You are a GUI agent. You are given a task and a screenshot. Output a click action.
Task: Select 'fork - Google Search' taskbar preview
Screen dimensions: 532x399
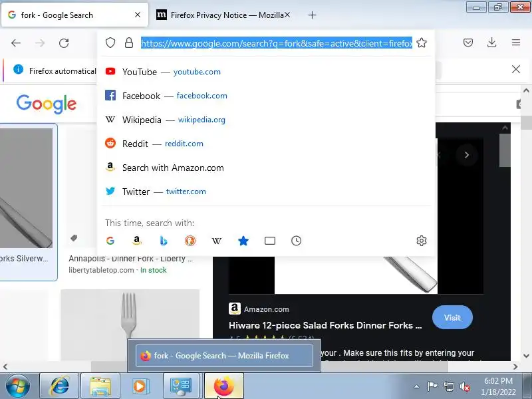[224, 356]
